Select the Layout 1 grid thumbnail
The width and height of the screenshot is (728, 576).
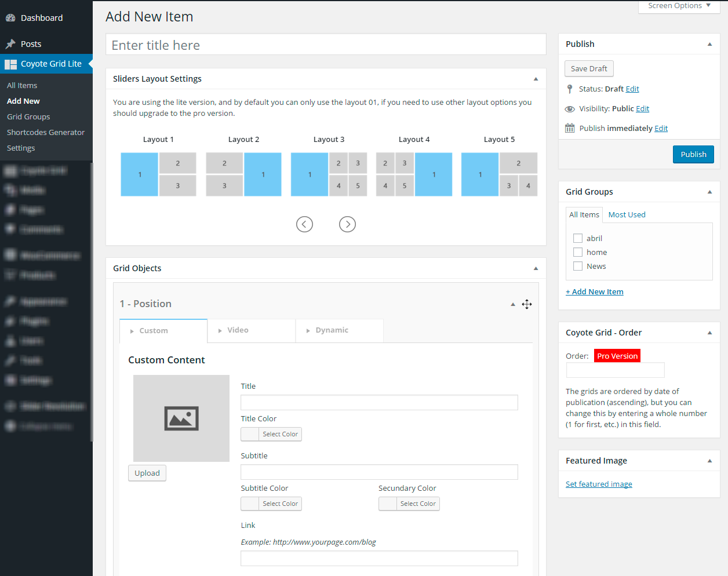[x=158, y=174]
